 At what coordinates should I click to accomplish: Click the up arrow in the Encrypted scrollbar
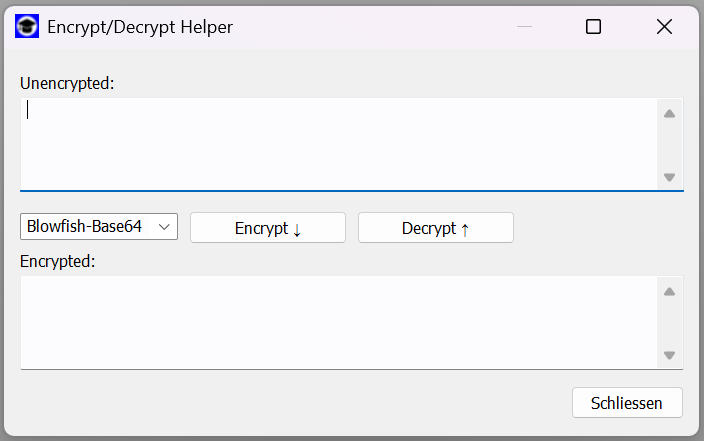(669, 292)
